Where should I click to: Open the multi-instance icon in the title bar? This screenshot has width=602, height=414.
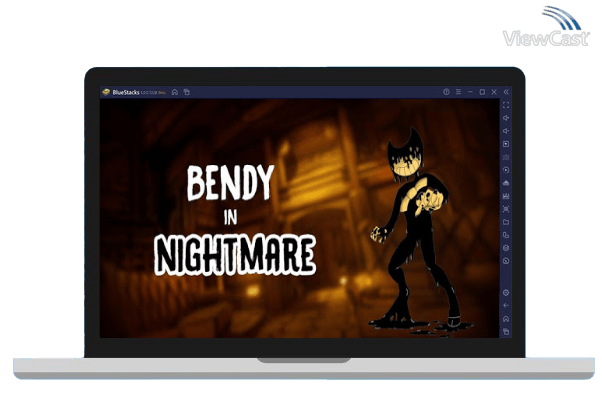[x=187, y=92]
